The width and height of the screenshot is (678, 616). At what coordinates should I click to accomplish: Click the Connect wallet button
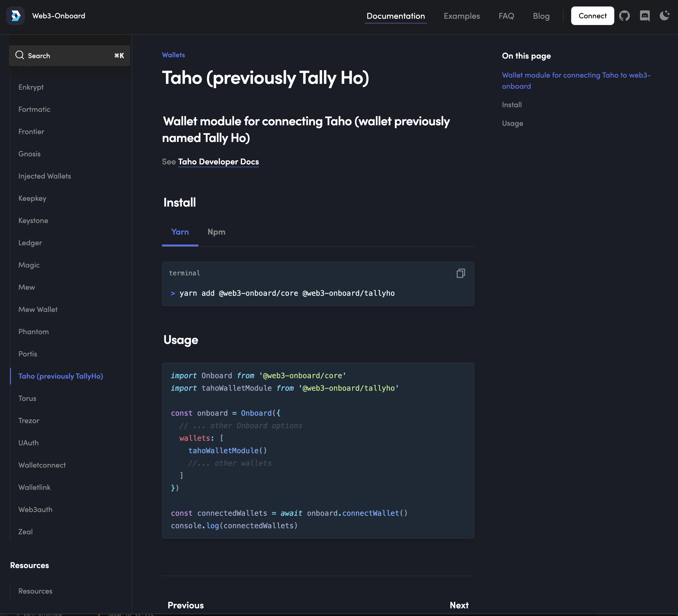(592, 16)
